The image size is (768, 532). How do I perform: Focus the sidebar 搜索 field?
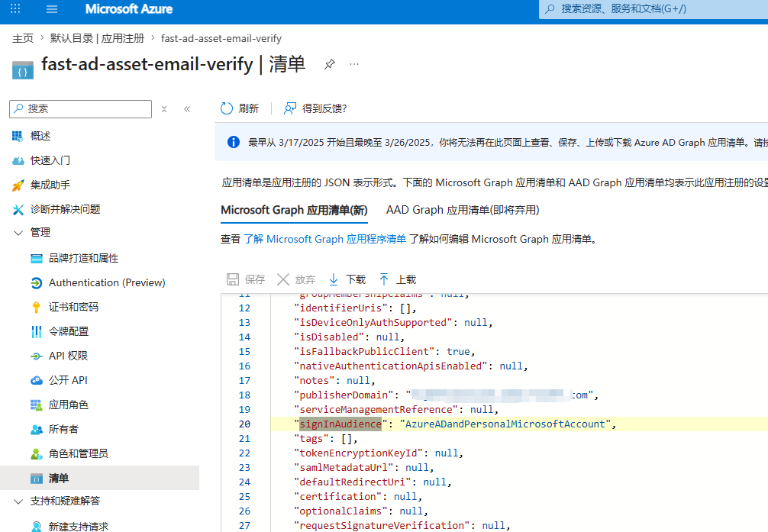[80, 108]
